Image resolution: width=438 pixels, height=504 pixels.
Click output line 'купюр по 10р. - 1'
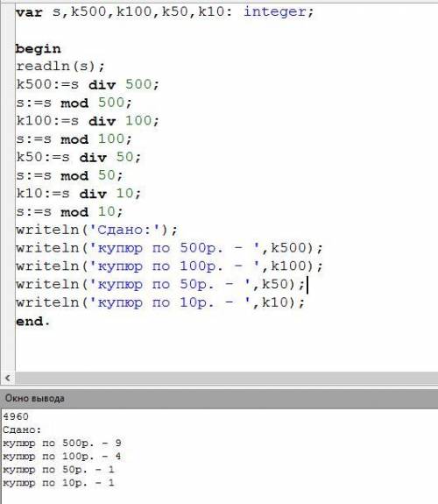(59, 482)
